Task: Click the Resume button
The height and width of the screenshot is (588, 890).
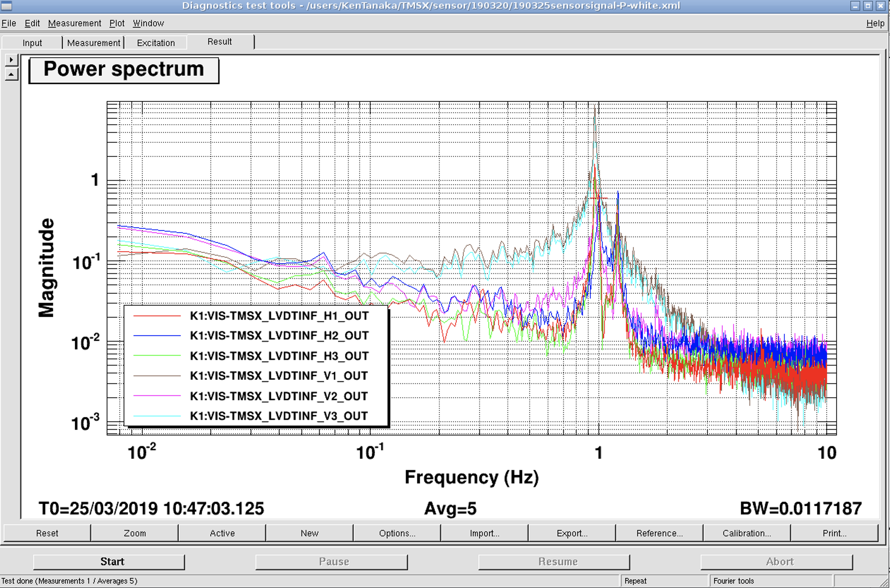Action: (554, 562)
